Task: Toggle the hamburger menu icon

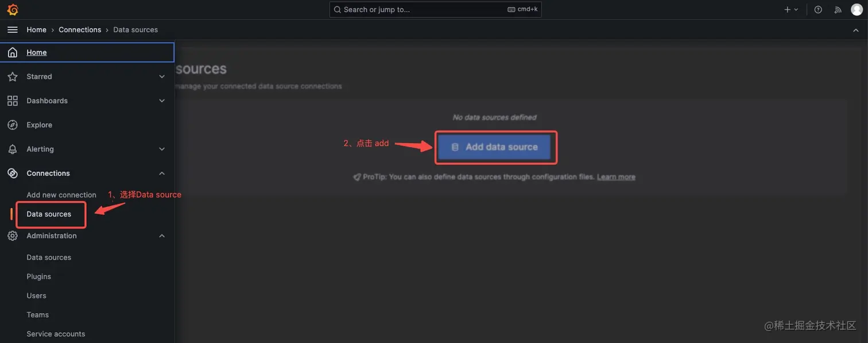Action: point(13,29)
